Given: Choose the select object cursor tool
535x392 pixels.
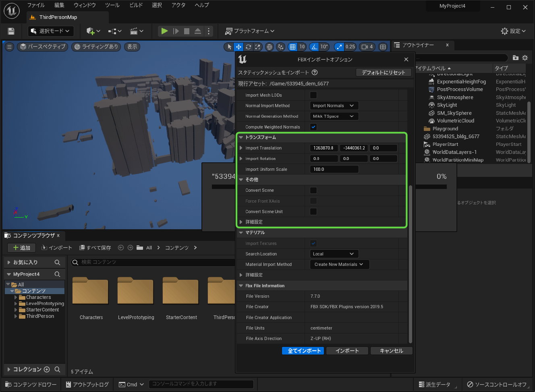Looking at the screenshot, I should coord(229,47).
